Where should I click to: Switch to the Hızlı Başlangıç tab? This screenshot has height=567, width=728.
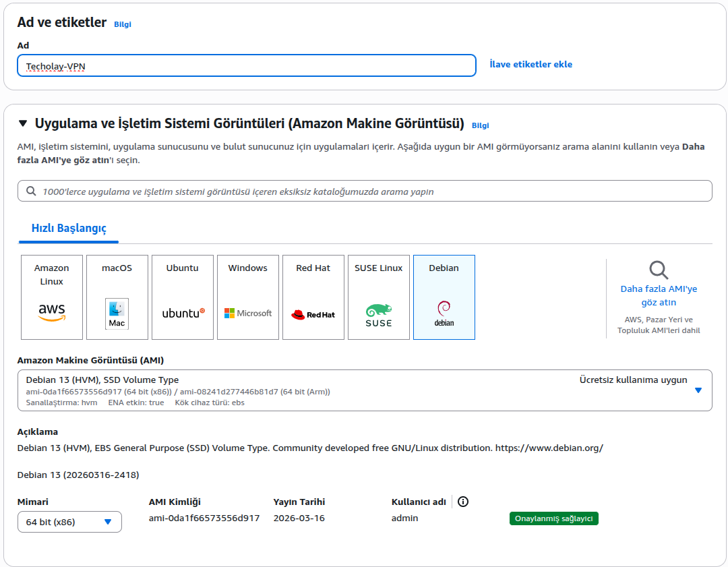coord(69,228)
